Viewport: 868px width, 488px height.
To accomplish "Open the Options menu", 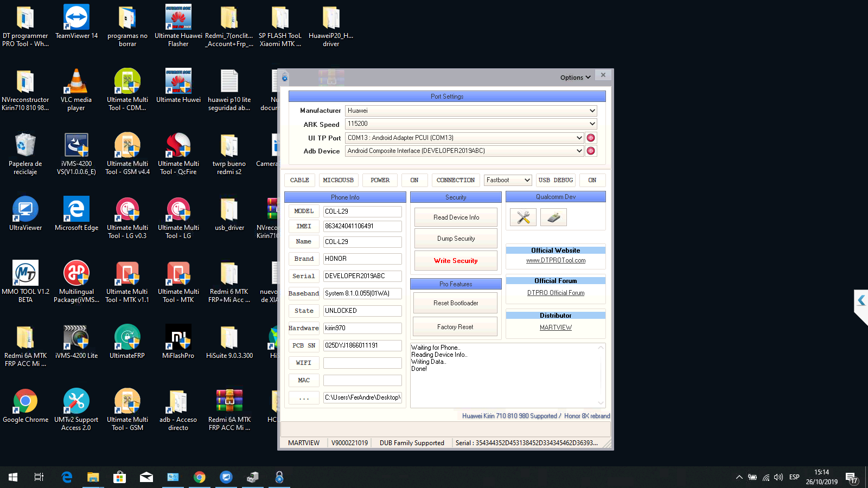I will point(575,78).
